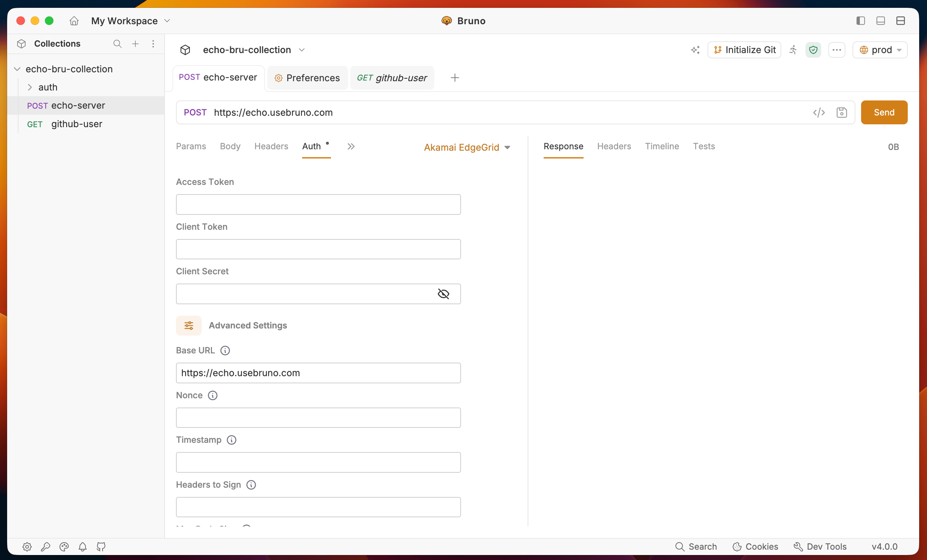The image size is (927, 560).
Task: Click the v4.0.0 version label
Action: tap(885, 546)
